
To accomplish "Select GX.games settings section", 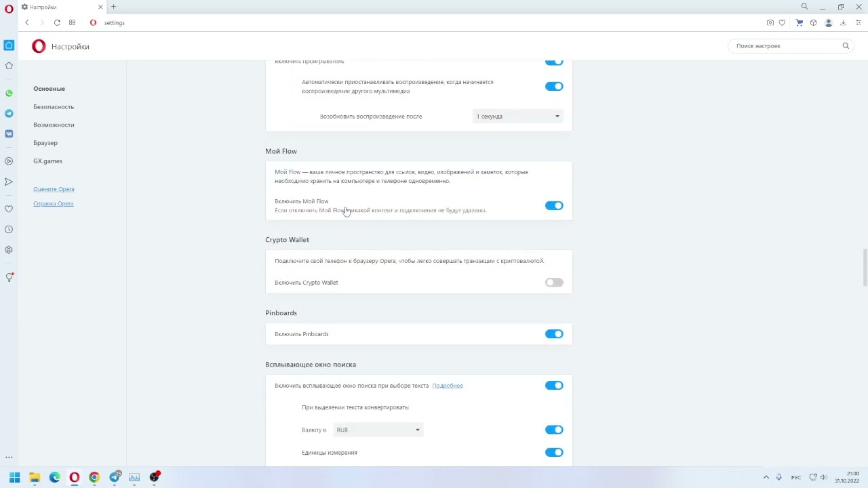I will (x=47, y=161).
